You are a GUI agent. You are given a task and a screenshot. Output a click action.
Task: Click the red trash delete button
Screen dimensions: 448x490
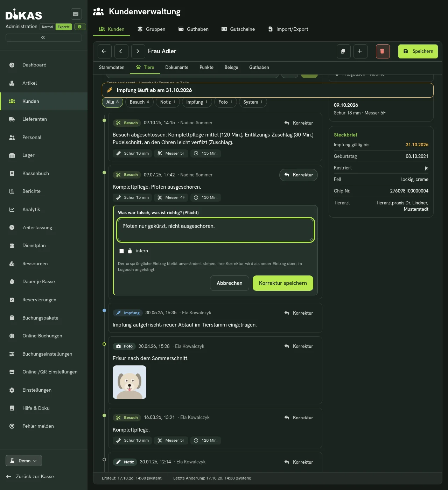(383, 51)
